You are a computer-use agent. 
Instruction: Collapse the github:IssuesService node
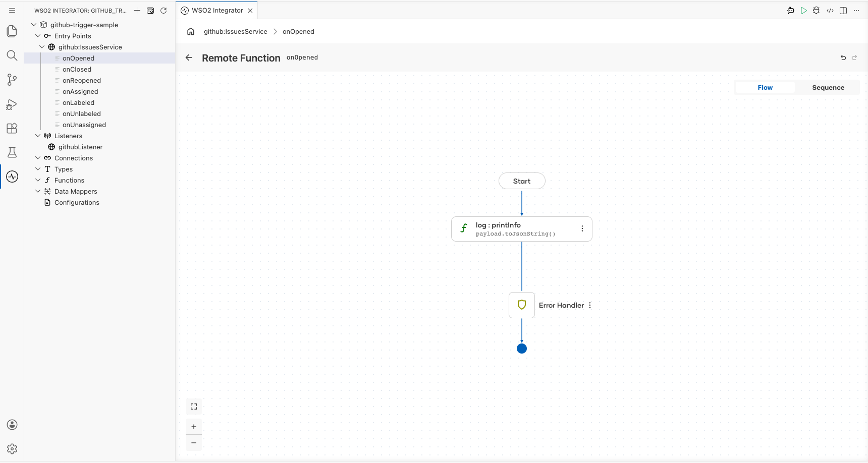[42, 47]
